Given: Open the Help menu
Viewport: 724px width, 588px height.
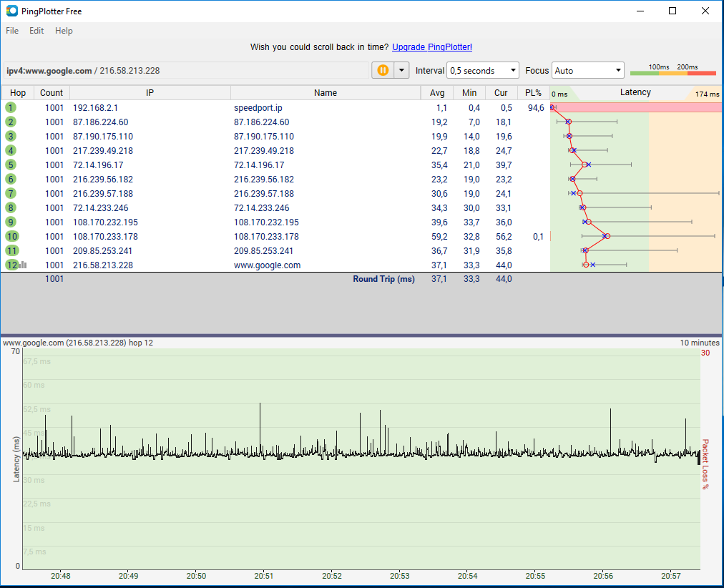Looking at the screenshot, I should [x=64, y=31].
